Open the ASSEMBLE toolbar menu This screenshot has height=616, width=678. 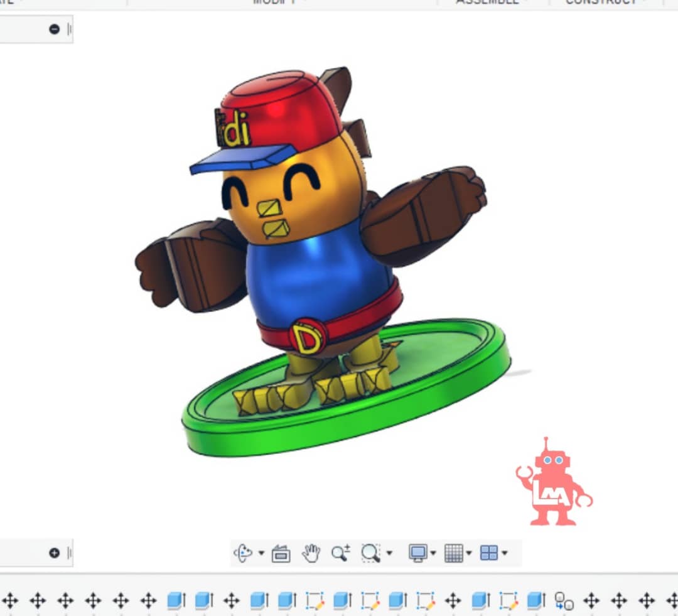490,2
